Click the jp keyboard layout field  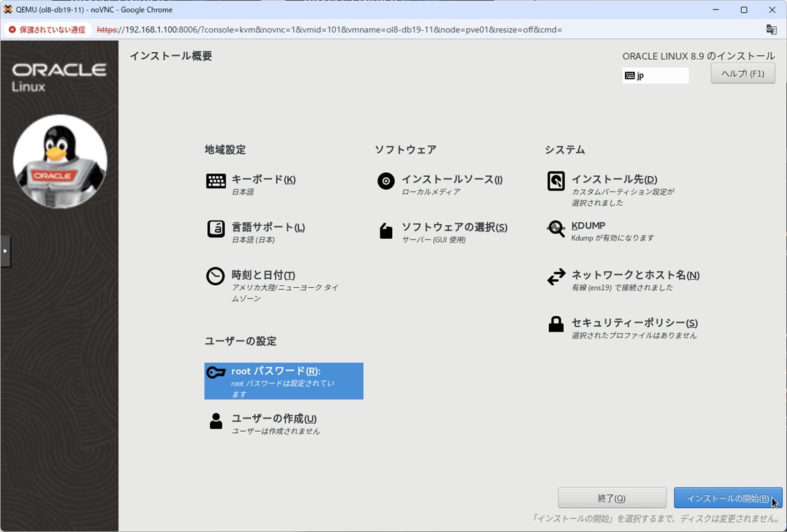pyautogui.click(x=656, y=76)
